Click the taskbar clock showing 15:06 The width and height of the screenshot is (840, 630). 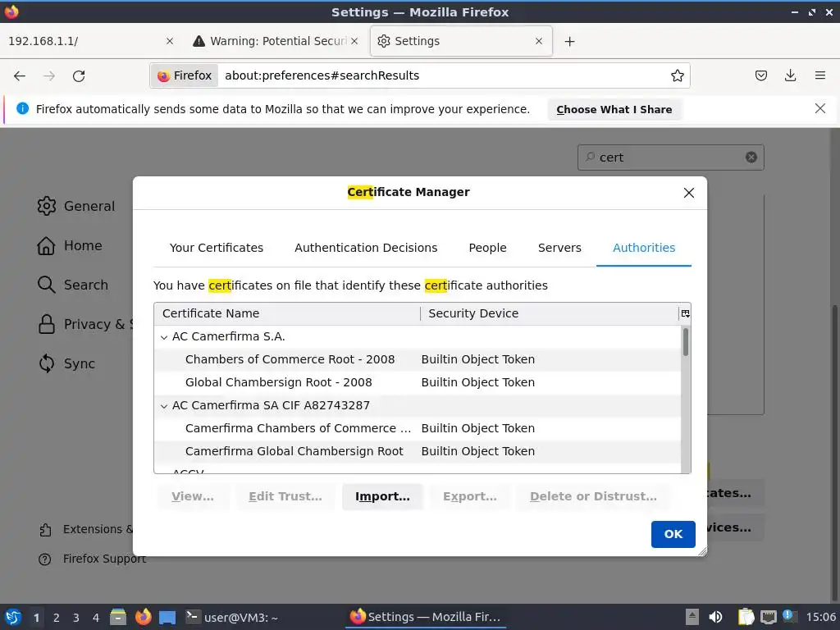[x=820, y=618]
